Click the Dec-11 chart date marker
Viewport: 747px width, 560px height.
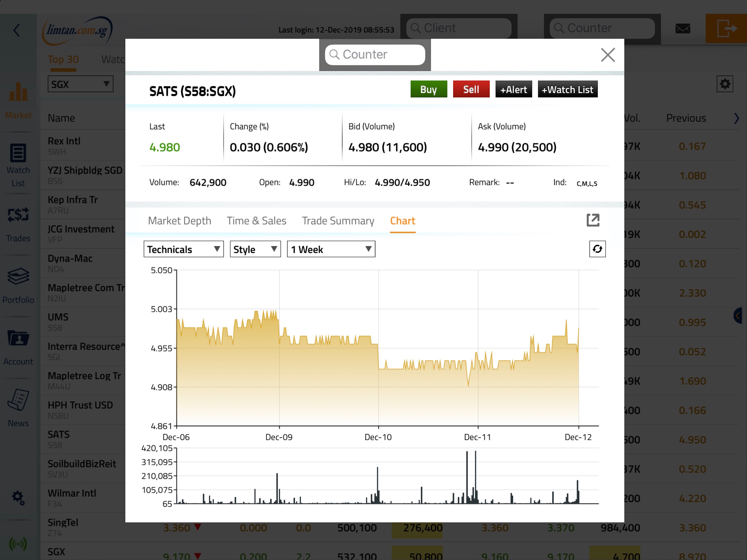[477, 437]
